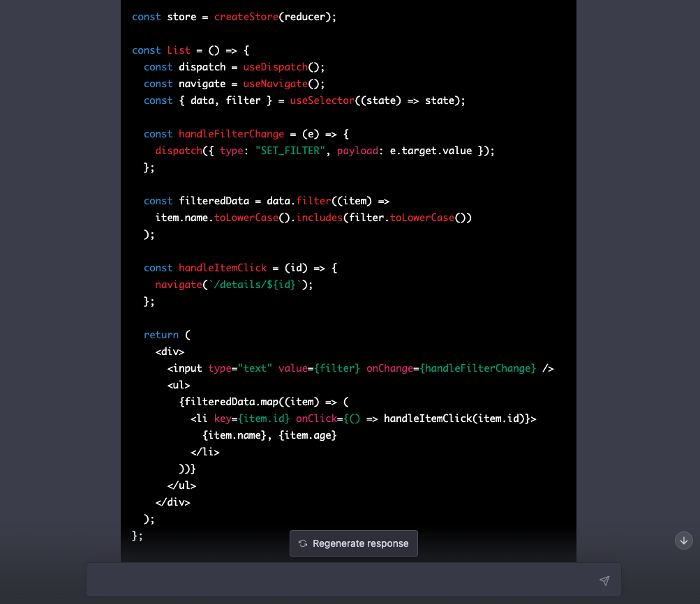This screenshot has height=604, width=700.
Task: Select the SET_FILTER string literal
Action: (289, 150)
